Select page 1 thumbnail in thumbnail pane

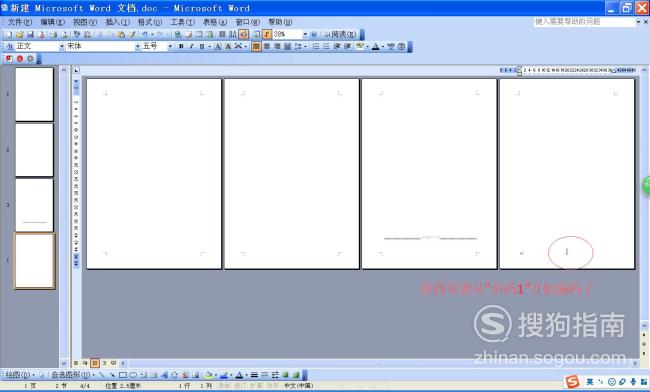click(x=34, y=94)
